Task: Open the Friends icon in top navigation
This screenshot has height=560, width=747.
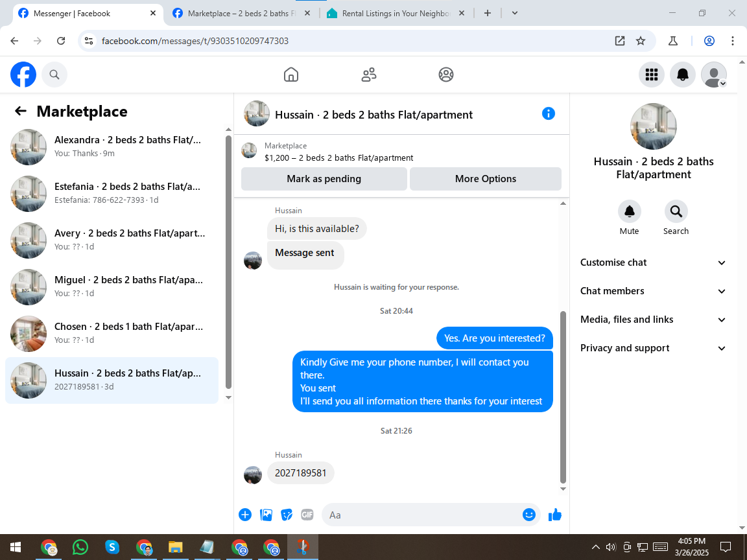Action: [x=369, y=75]
